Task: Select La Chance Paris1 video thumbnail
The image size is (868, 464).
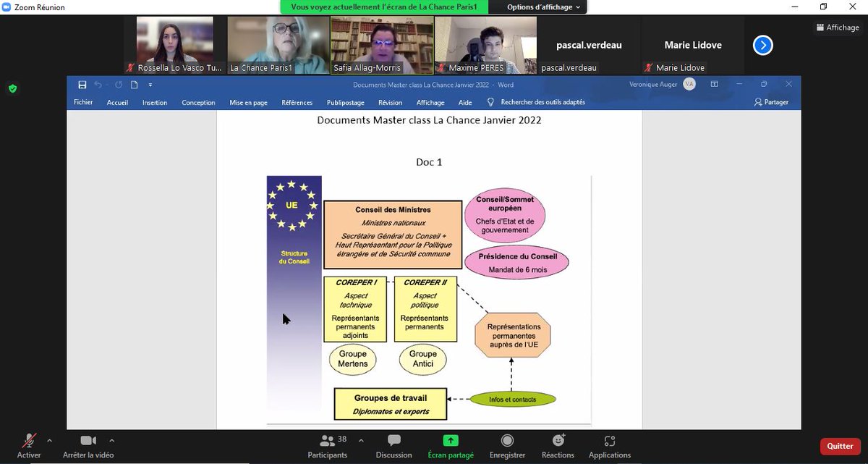Action: [279, 45]
